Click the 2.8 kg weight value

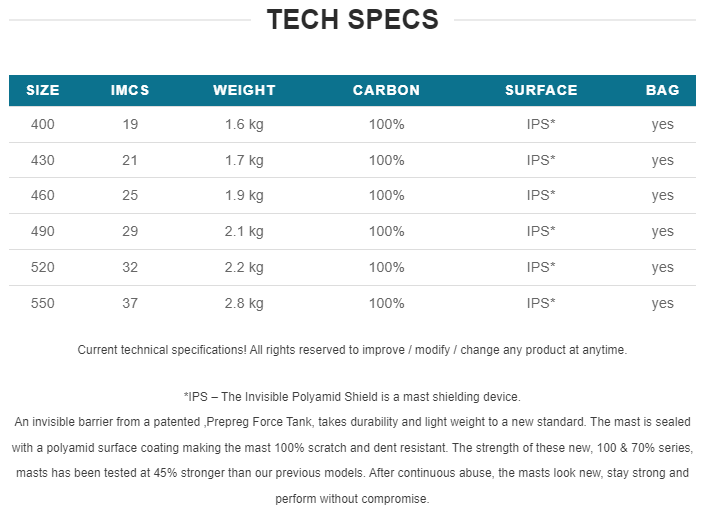click(244, 304)
